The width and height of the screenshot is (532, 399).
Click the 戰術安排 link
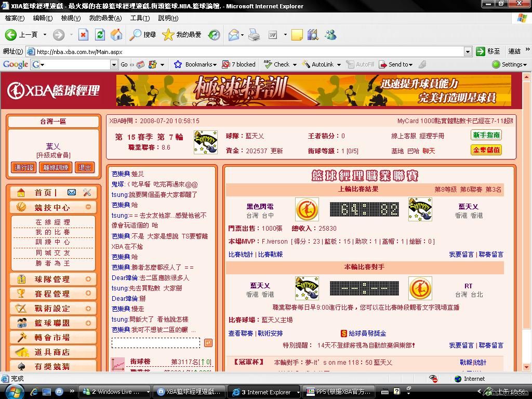coord(270,334)
